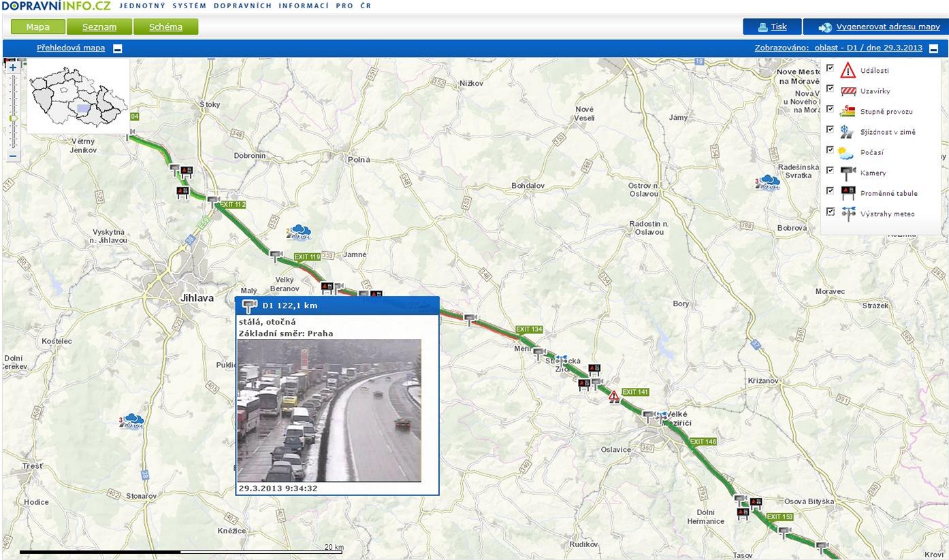This screenshot has height=560, width=949.
Task: Uncheck the Události checkbox
Action: coord(830,68)
